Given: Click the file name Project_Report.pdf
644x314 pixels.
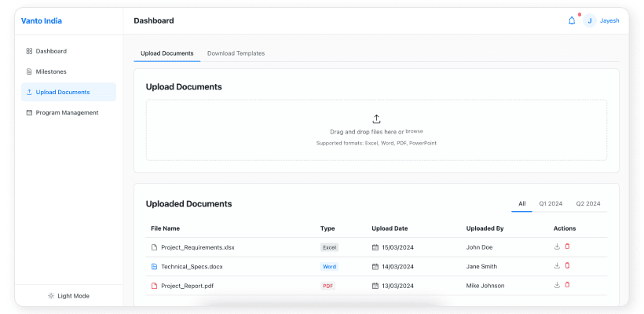Looking at the screenshot, I should tap(187, 286).
